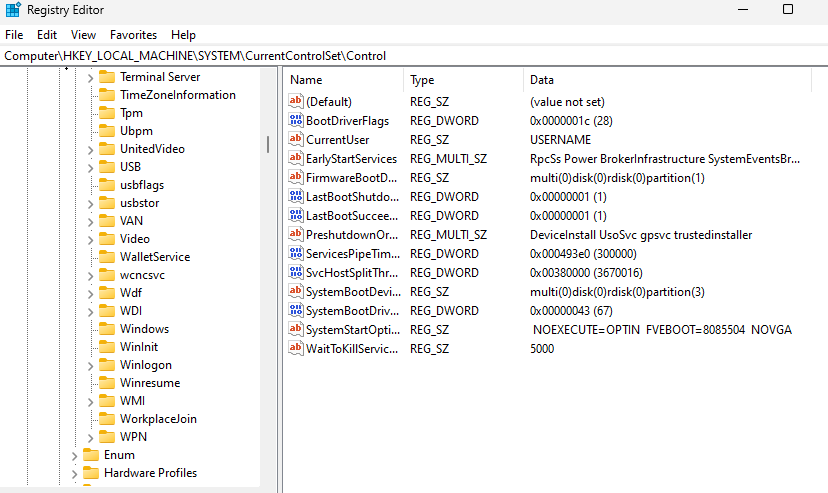
Task: Expand the Video key
Action: pyautogui.click(x=90, y=240)
